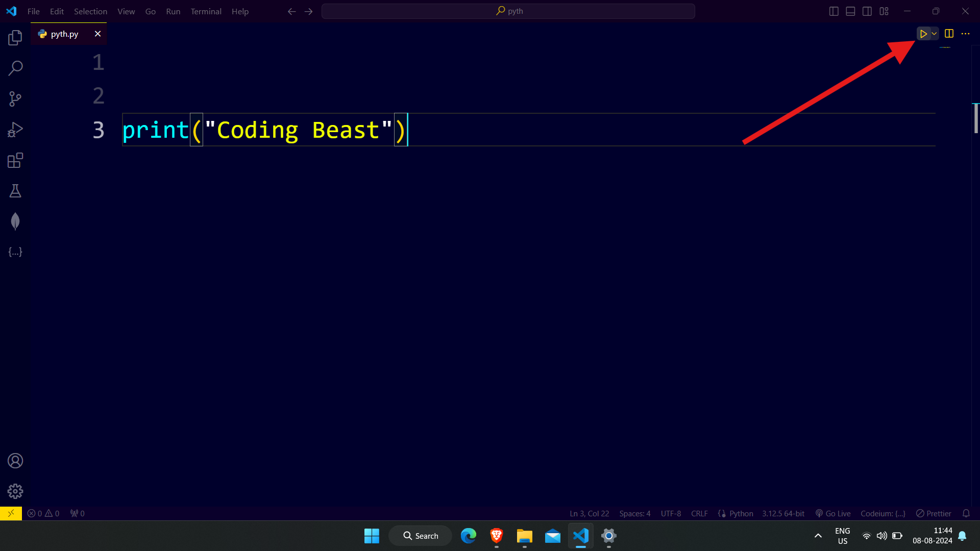Close the pyth.py file tab
This screenshot has width=980, height=551.
tap(96, 34)
